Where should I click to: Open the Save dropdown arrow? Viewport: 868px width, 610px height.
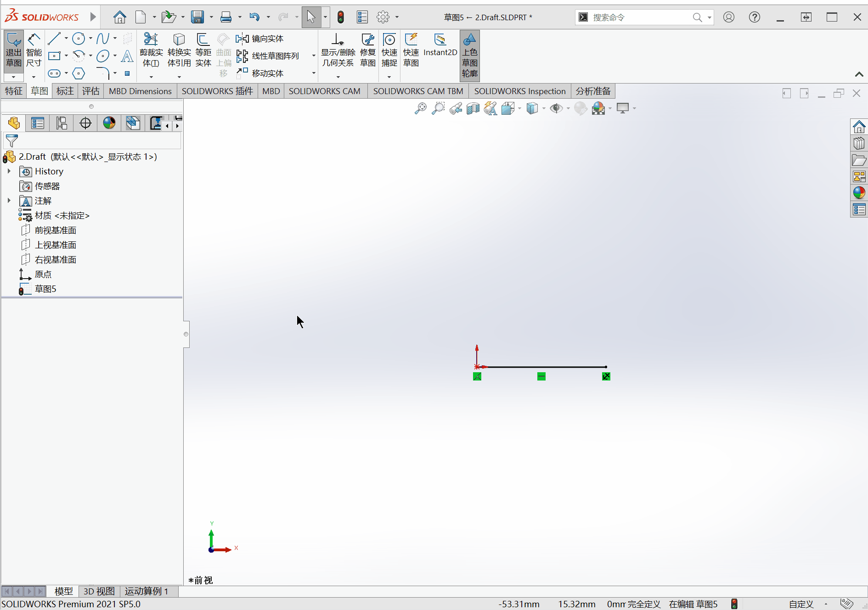pos(211,17)
